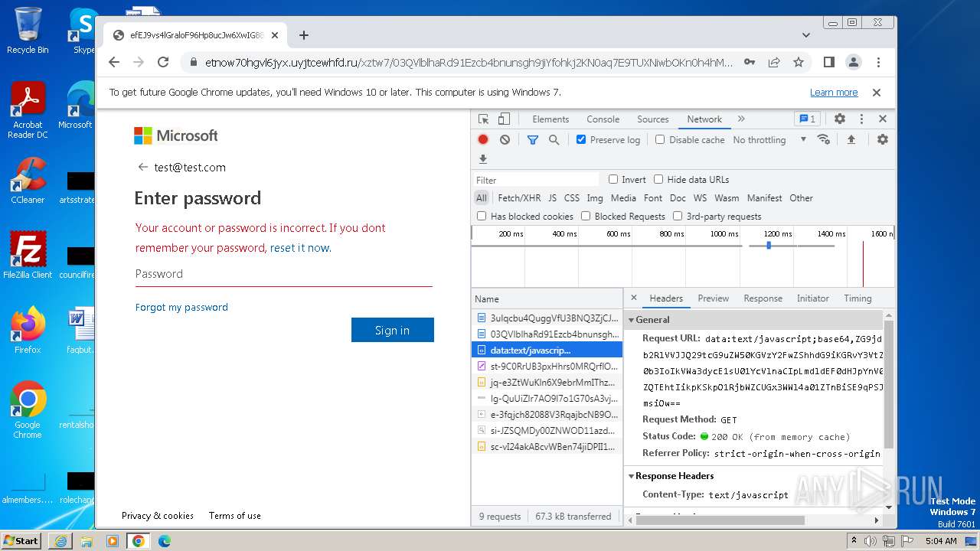Click the Password input field
The width and height of the screenshot is (980, 551).
tap(284, 274)
